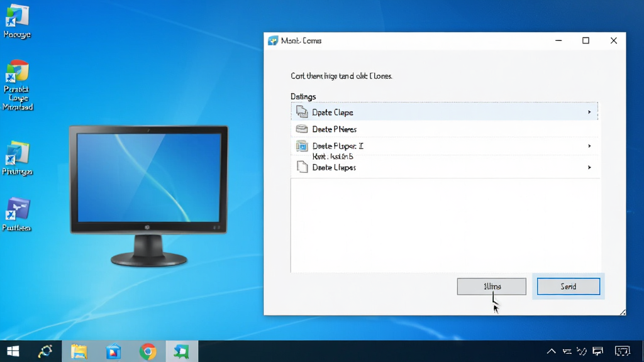Open File Explorer from the taskbar
Screen dimensions: 644x362
79,351
